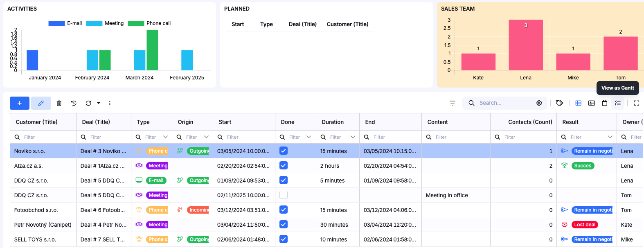Click the View as Gantt icon

click(x=617, y=103)
